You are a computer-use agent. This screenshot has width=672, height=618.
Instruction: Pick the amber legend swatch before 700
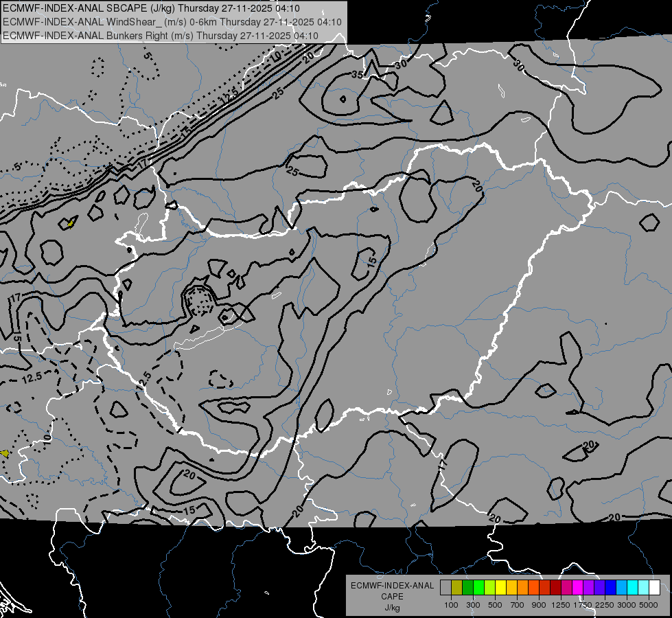pyautogui.click(x=511, y=587)
